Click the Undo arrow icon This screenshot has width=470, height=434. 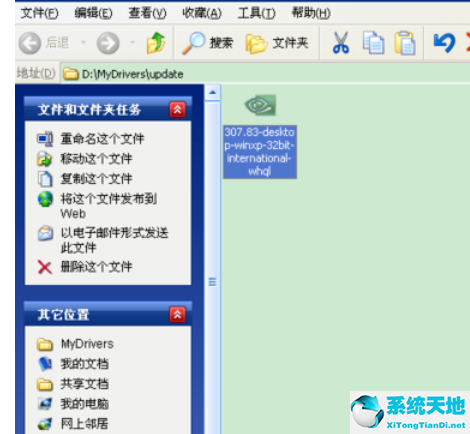point(444,43)
